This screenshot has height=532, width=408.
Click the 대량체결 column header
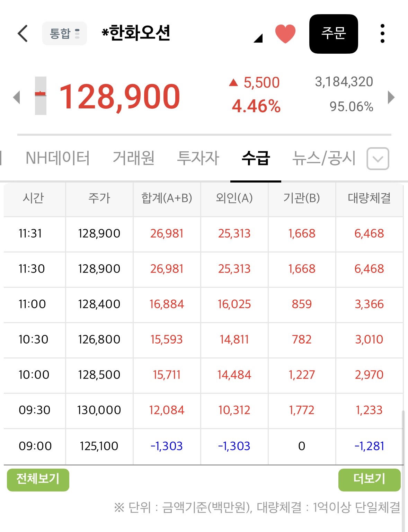[x=369, y=198]
